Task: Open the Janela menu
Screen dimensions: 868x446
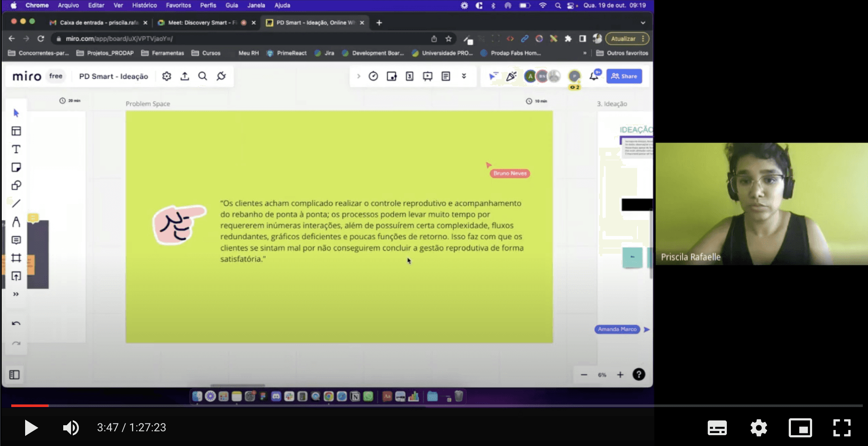Action: 256,5
